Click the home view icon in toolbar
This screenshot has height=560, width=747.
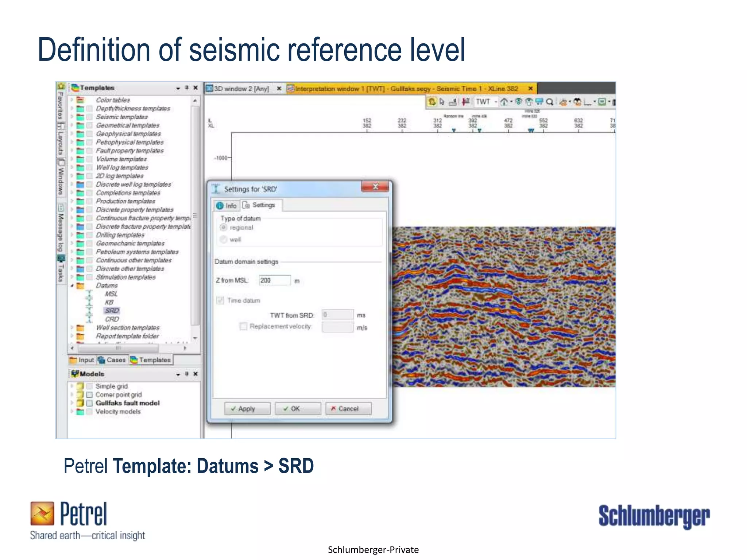point(504,102)
